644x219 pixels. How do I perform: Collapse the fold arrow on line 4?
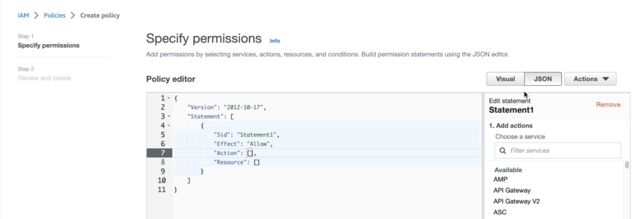[x=169, y=126]
